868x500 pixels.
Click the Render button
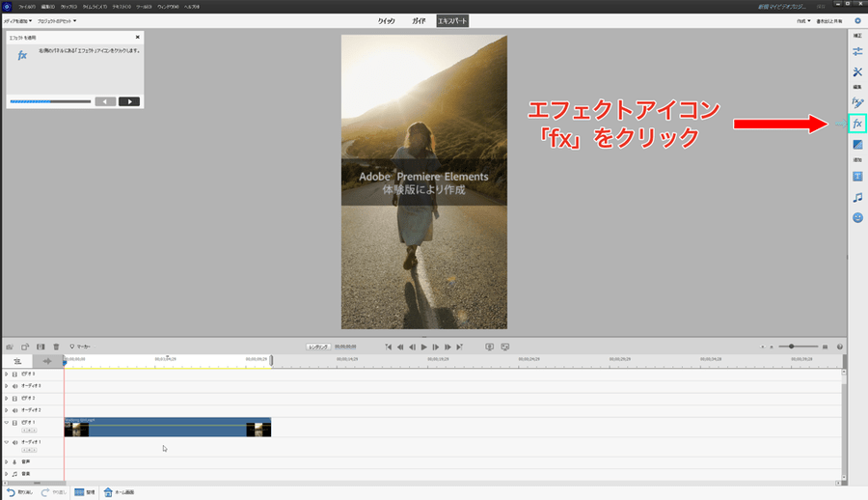point(318,347)
